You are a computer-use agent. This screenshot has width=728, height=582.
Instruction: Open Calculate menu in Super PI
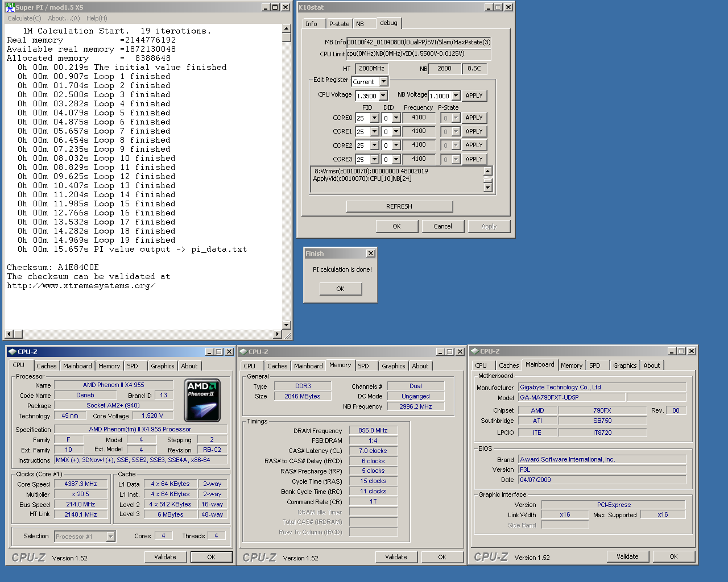(24, 18)
